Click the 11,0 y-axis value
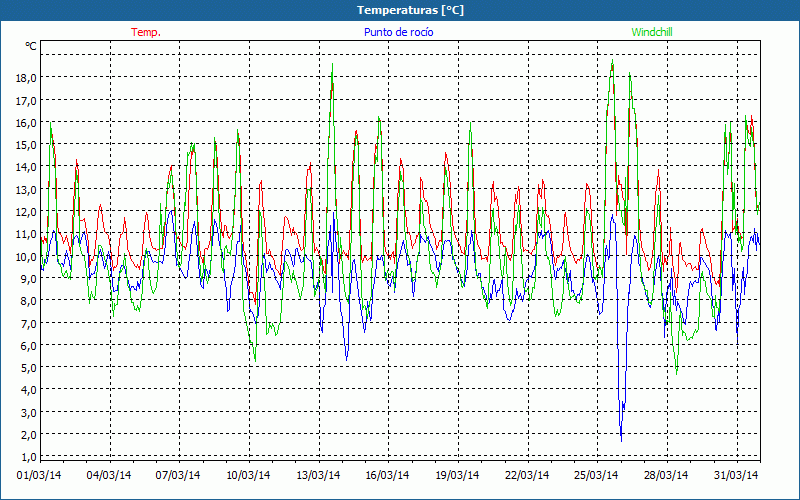 click(x=27, y=234)
